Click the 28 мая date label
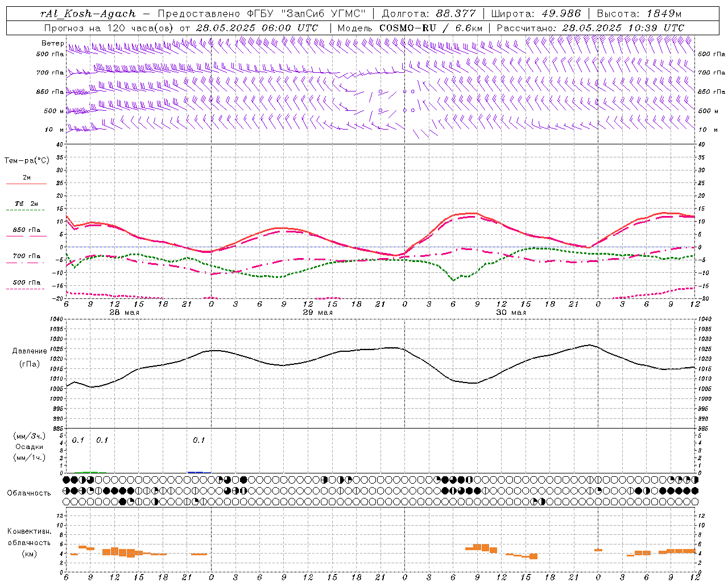The height and width of the screenshot is (582, 728). point(125,313)
